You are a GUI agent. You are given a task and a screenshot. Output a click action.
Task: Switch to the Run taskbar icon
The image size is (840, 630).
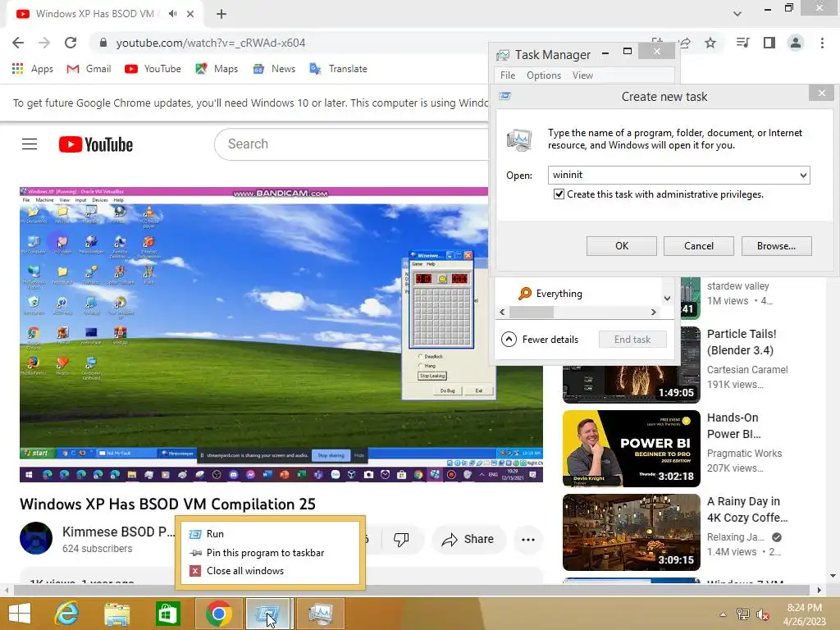pyautogui.click(x=267, y=614)
